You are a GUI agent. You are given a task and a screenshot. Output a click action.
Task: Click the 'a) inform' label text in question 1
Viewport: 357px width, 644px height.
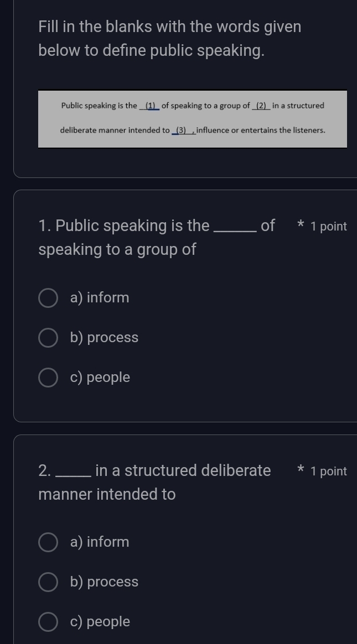pyautogui.click(x=100, y=298)
